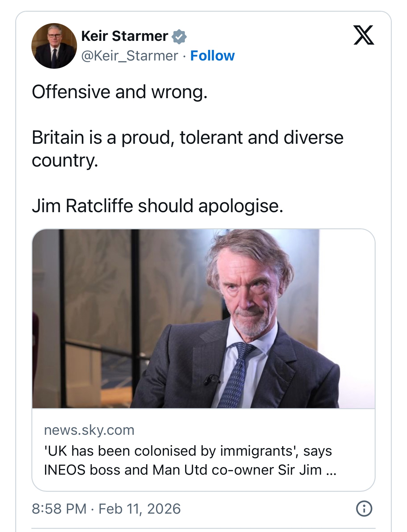Screen dimensions: 407x532
Task: Click the blue verified badge
Action: coord(179,36)
